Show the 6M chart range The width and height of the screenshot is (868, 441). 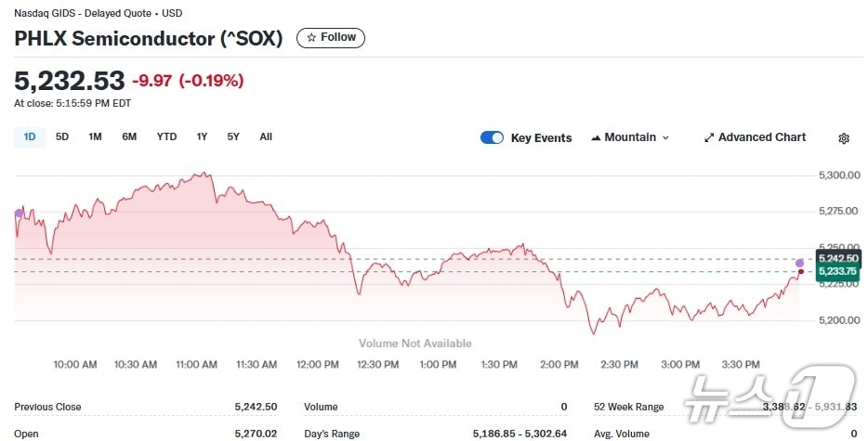129,137
